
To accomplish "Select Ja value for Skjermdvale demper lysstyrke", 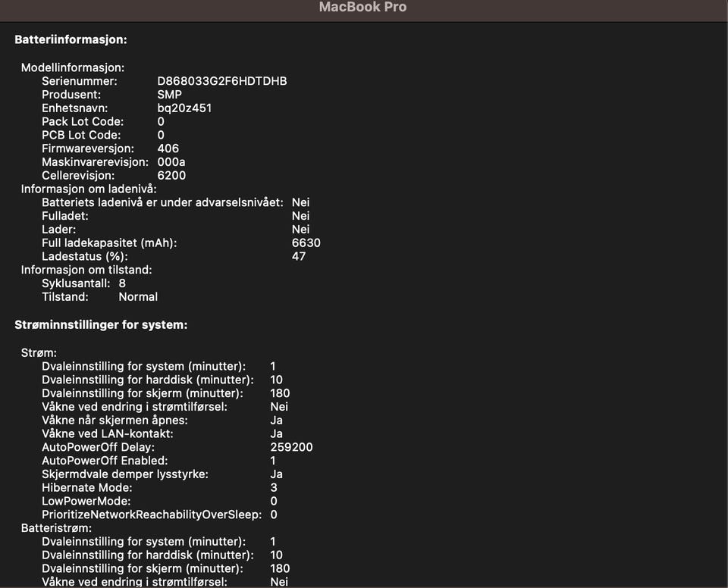I will (276, 474).
